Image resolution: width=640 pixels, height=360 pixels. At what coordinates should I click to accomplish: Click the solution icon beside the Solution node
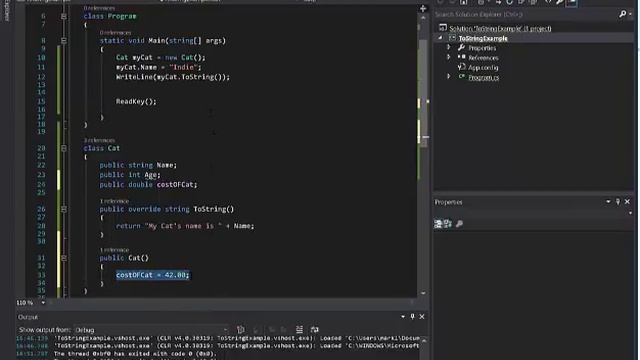(x=443, y=28)
